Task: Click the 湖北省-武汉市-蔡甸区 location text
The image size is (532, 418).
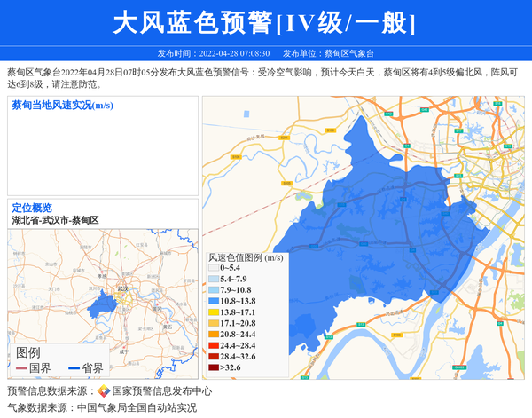Action: [x=55, y=220]
